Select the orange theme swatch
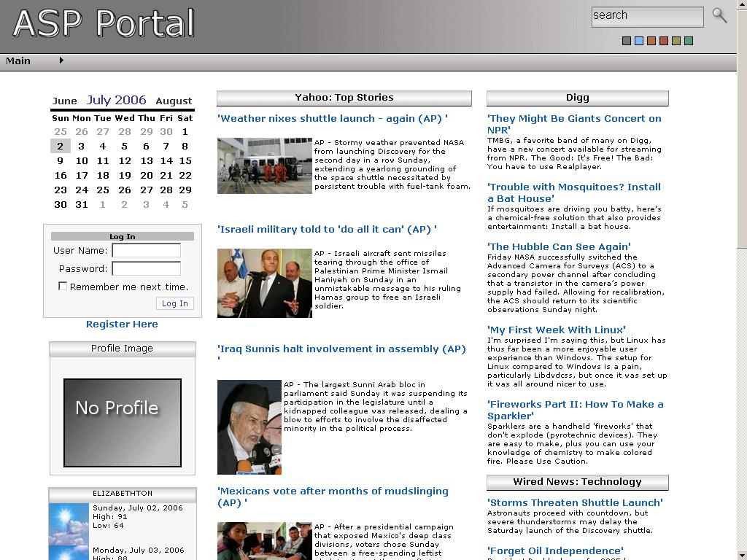Screen dimensions: 747x560 tap(651, 41)
